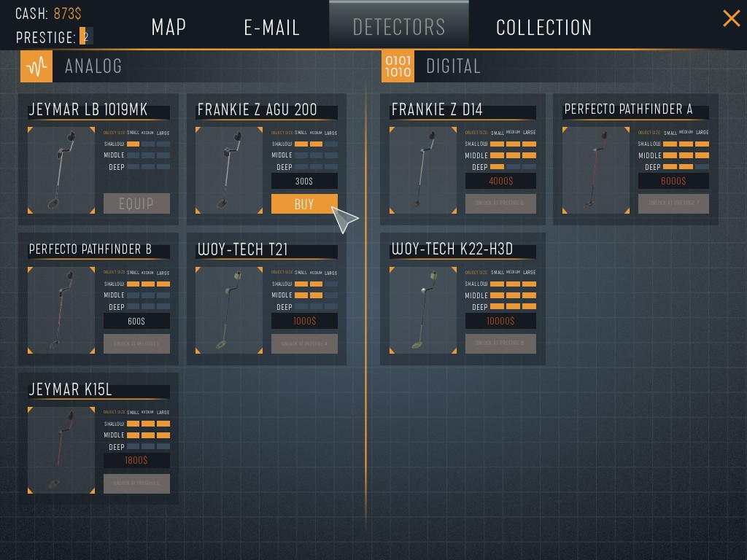Click the Woy-Tech K22-H3D detector image
This screenshot has width=747, height=560.
click(x=423, y=310)
